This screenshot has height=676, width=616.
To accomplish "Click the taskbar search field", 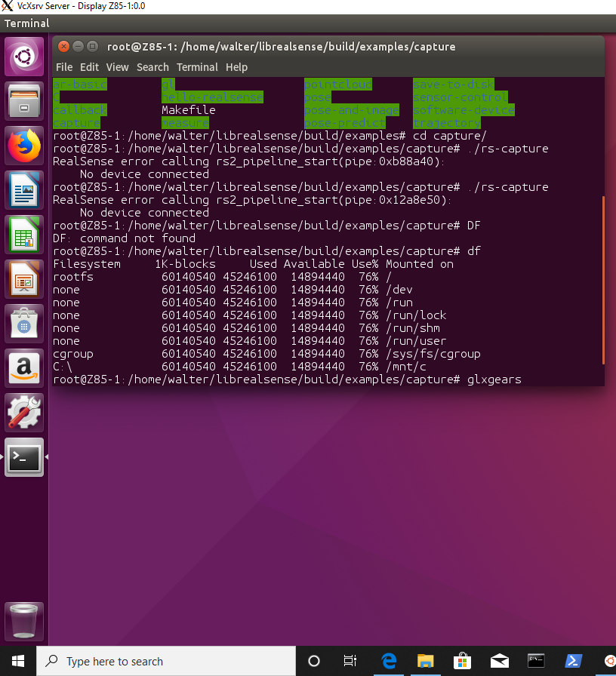I will [166, 661].
